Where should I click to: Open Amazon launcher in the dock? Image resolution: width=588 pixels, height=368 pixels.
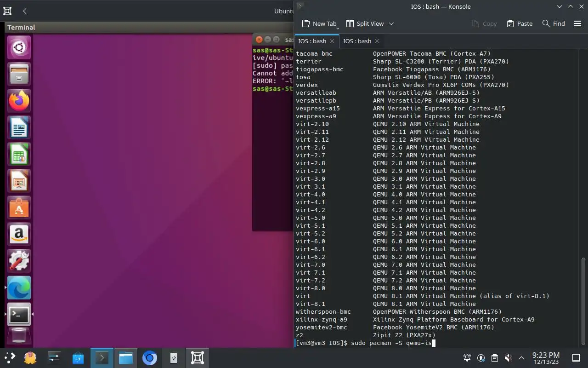click(x=19, y=234)
